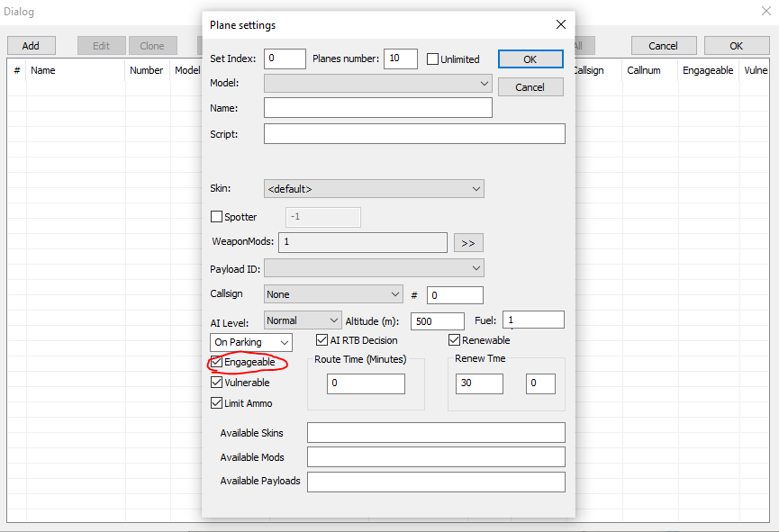Open the On Parking start type dropdown
779x532 pixels.
tap(251, 343)
